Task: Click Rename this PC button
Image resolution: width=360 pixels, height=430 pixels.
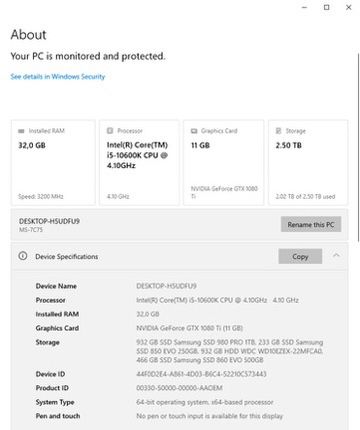Action: [311, 224]
